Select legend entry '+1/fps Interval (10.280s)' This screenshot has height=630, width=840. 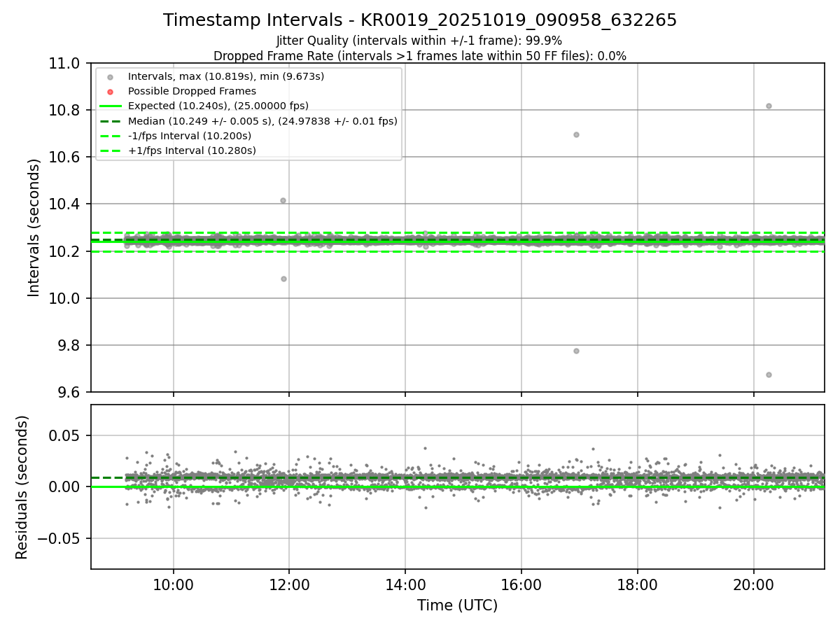click(x=192, y=150)
